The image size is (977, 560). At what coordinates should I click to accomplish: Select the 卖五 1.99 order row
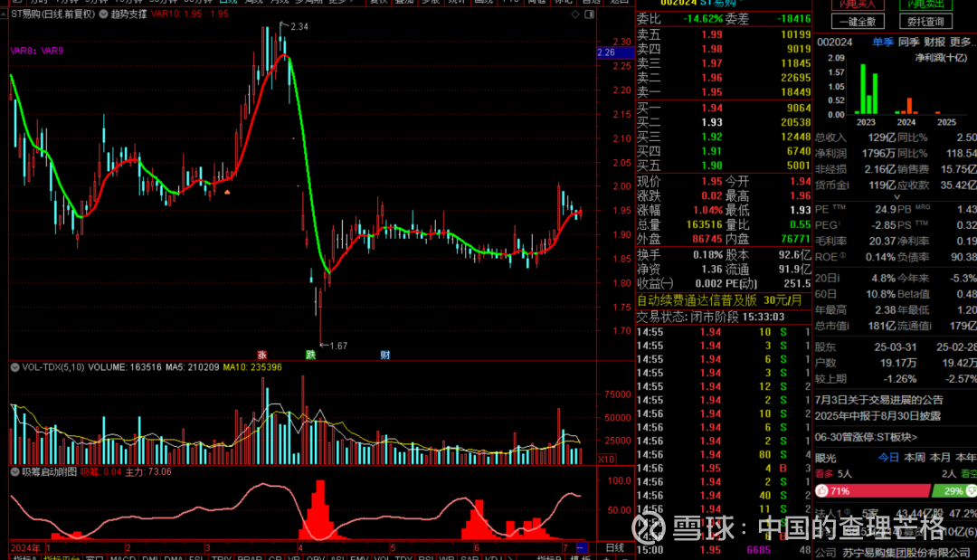pyautogui.click(x=724, y=35)
